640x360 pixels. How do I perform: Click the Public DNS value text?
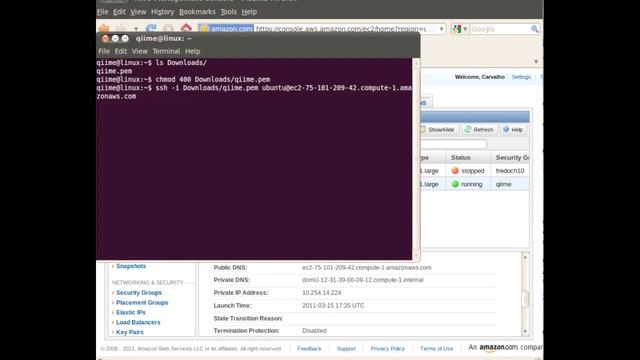coord(367,268)
